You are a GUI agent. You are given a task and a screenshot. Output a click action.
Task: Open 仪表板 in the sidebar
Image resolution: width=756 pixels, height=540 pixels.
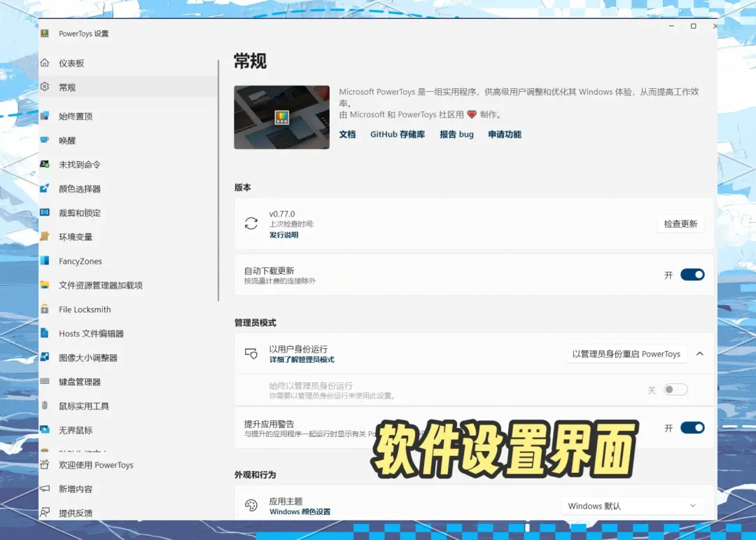(x=128, y=63)
